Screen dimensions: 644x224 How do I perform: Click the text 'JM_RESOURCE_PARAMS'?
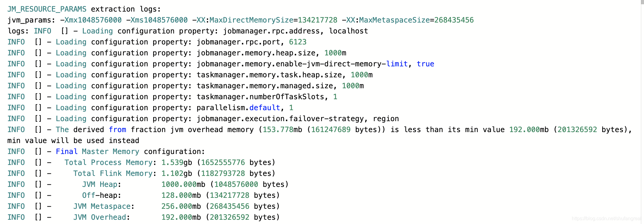47,9
